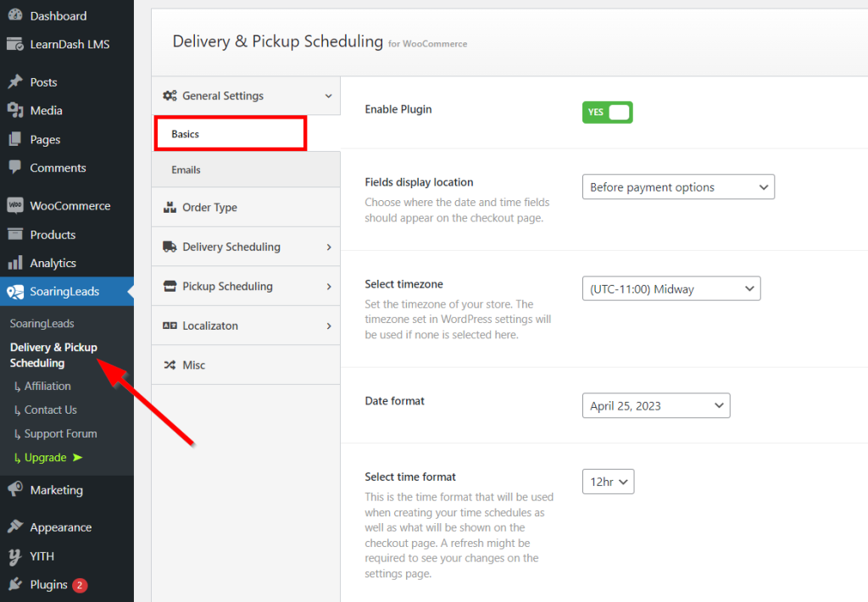This screenshot has width=868, height=602.
Task: Click the green Upgrade link
Action: click(x=46, y=458)
